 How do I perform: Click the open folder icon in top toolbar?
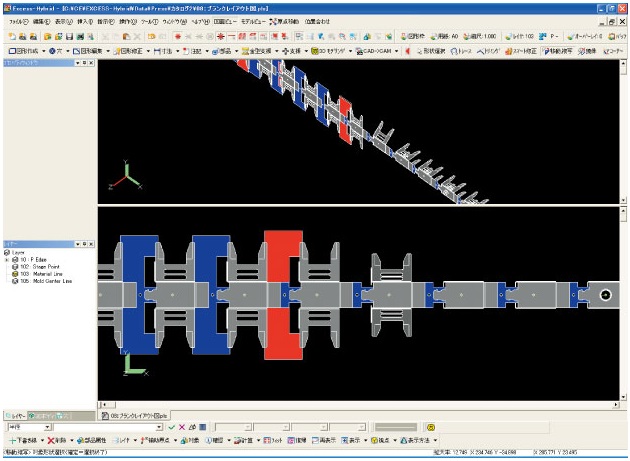point(46,35)
